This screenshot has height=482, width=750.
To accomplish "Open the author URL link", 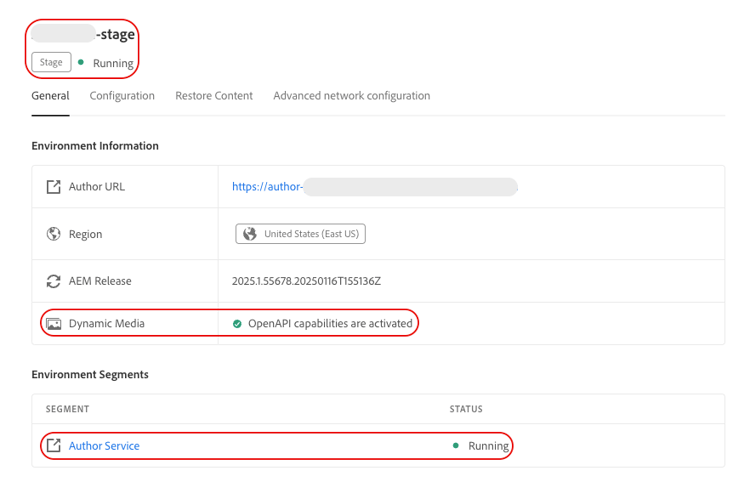I will point(267,187).
